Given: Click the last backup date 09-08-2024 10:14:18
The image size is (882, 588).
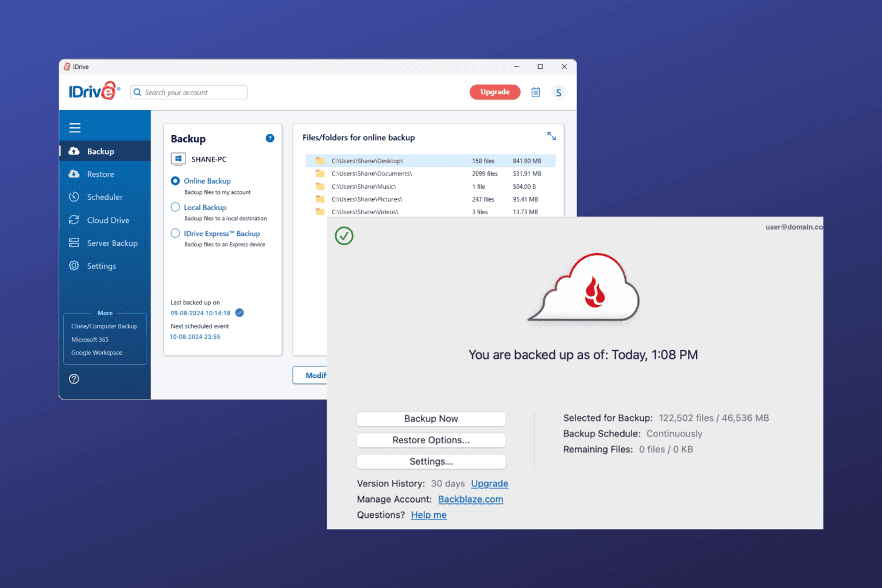Looking at the screenshot, I should click(200, 313).
